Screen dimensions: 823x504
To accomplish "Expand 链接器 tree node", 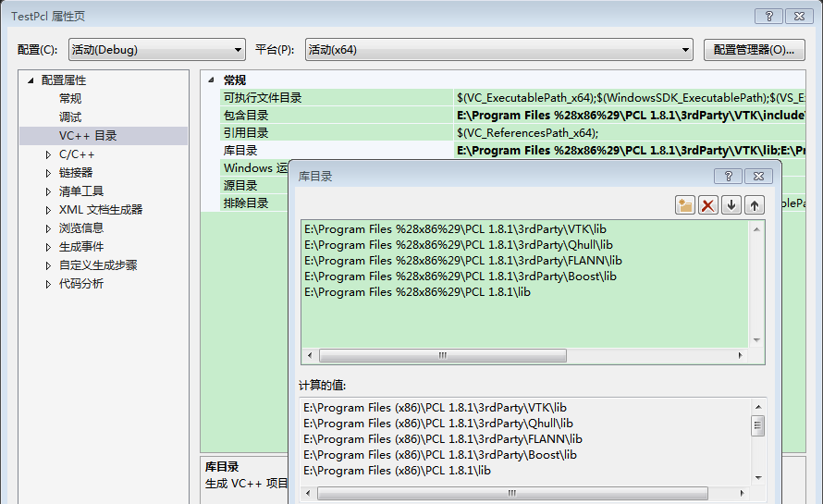I will 48,173.
